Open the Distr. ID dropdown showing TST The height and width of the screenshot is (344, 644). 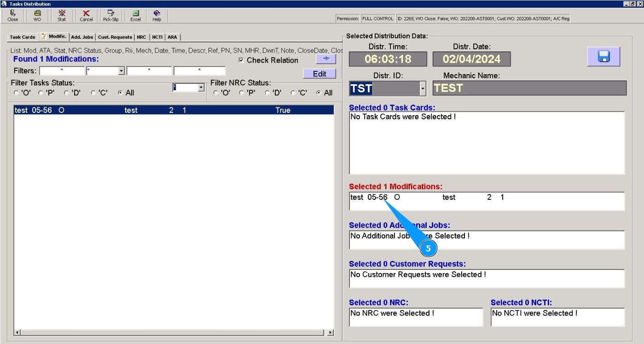423,88
